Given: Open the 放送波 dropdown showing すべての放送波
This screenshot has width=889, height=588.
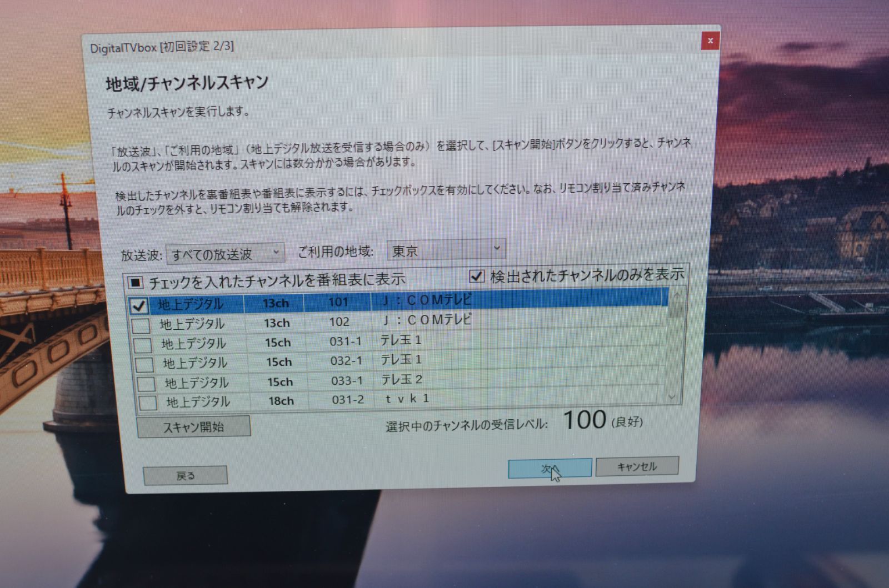Looking at the screenshot, I should (x=275, y=253).
